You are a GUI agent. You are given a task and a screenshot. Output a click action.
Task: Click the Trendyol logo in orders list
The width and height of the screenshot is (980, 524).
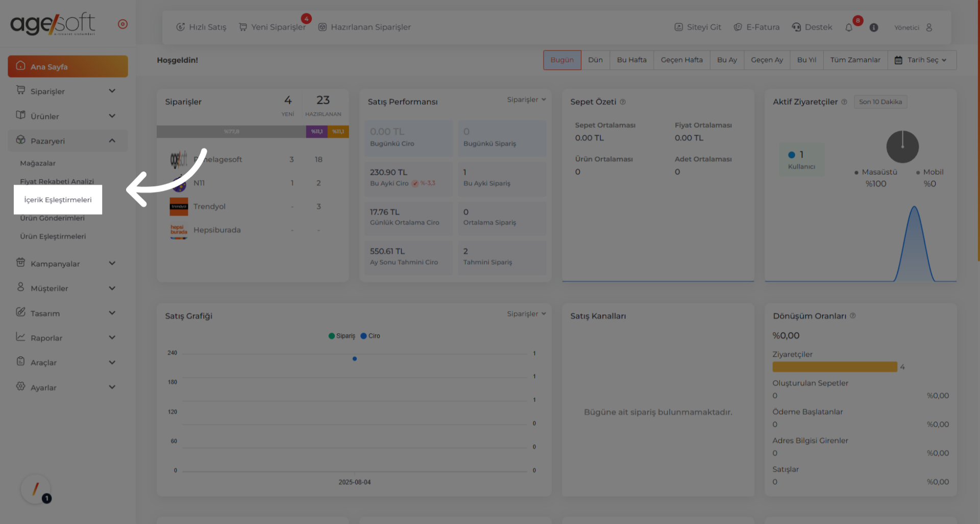pos(179,207)
